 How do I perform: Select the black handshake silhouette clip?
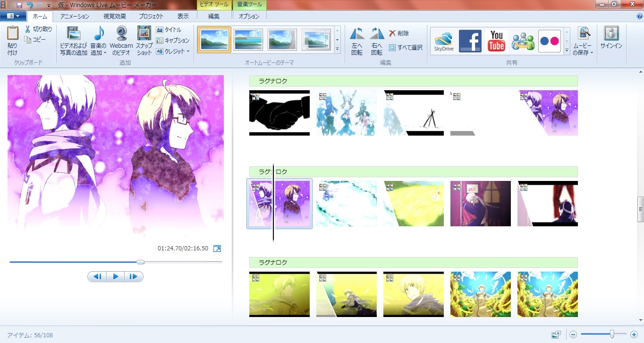280,113
